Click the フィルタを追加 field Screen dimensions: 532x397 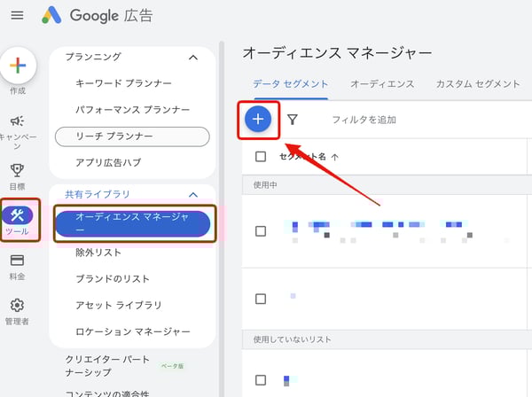tap(364, 120)
